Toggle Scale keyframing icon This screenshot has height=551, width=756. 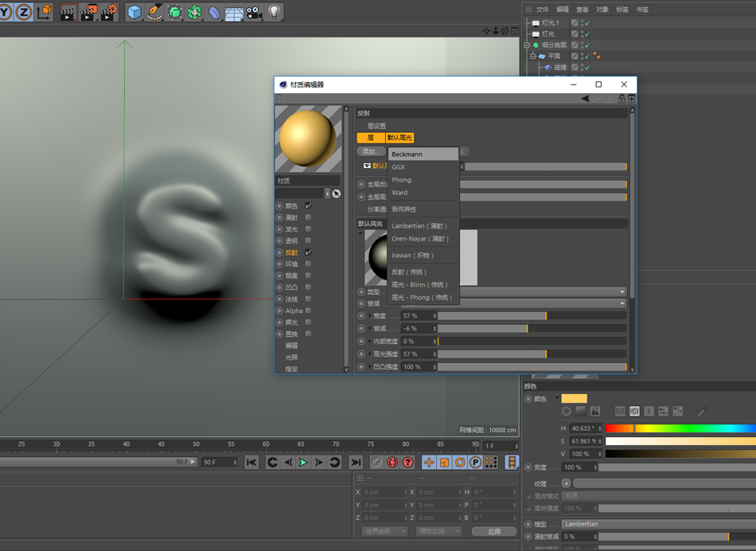pyautogui.click(x=445, y=463)
